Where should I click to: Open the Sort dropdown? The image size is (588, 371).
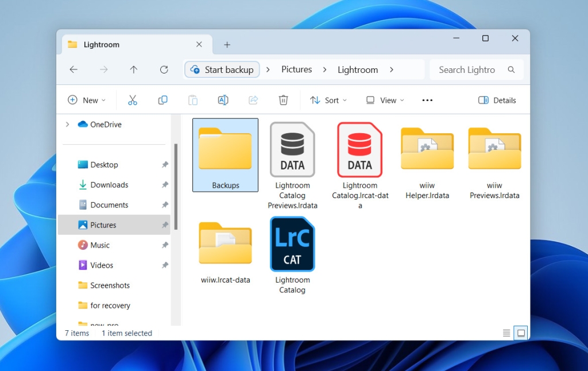click(328, 100)
